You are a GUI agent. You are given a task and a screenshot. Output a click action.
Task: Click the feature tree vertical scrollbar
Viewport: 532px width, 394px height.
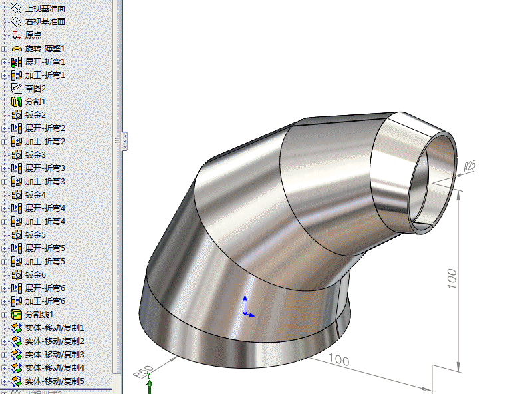click(116, 187)
